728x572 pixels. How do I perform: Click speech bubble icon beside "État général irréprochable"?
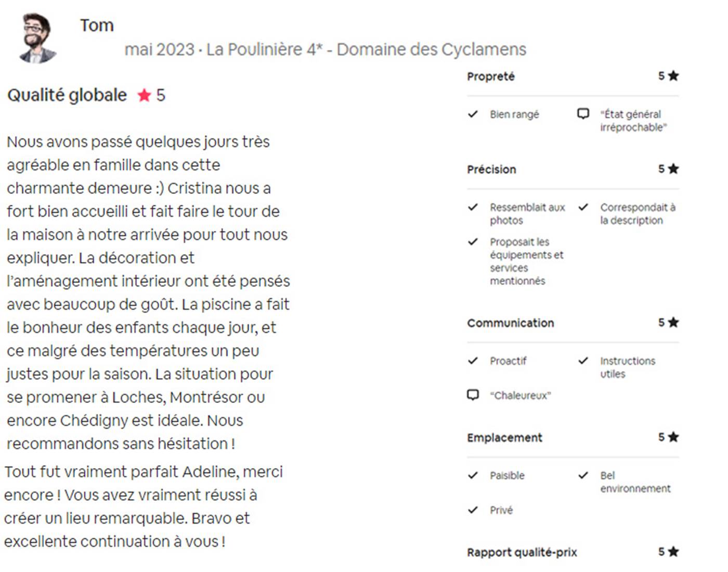(583, 114)
